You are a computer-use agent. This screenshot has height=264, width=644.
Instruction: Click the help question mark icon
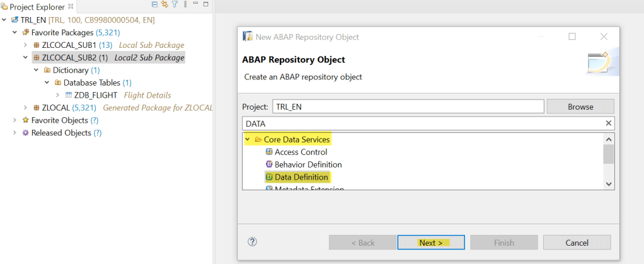(253, 242)
